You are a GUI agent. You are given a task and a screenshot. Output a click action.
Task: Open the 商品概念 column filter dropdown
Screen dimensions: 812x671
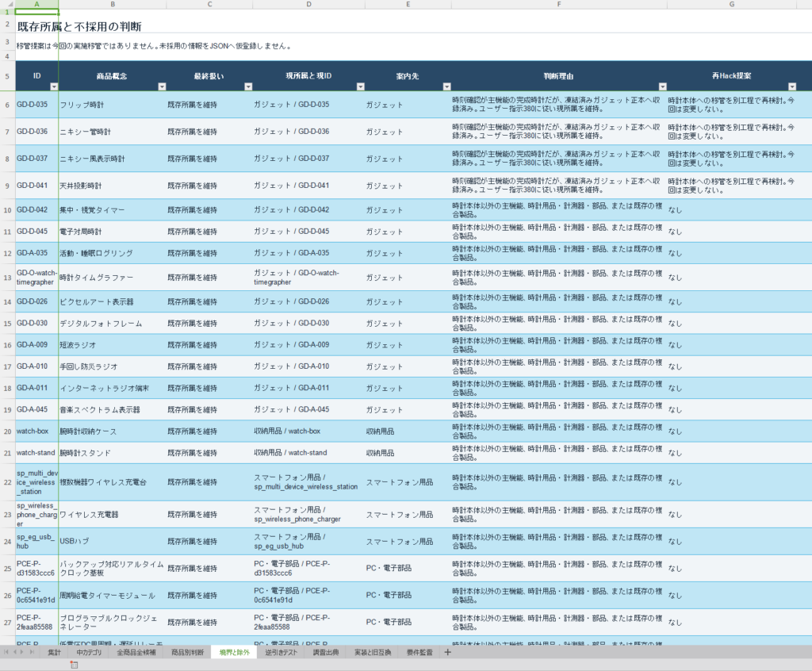[x=162, y=86]
